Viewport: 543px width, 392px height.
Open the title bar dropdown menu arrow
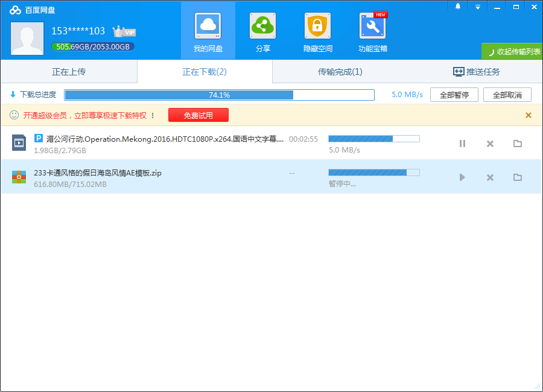[478, 7]
